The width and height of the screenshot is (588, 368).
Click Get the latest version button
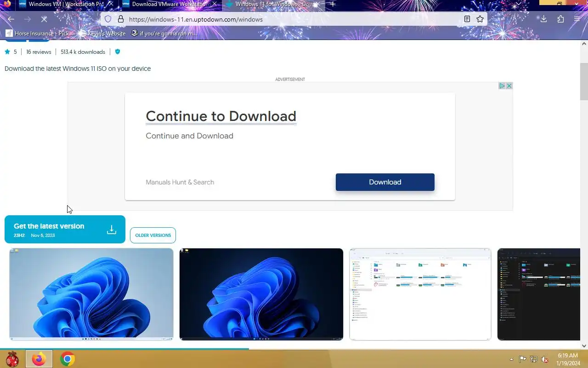click(65, 229)
